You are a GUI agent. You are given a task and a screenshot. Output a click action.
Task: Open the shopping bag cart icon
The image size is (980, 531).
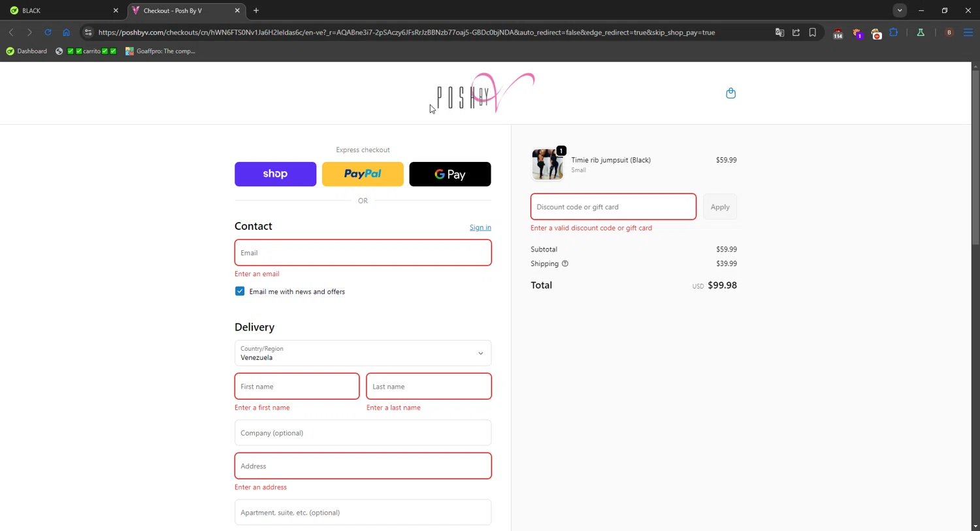point(731,93)
